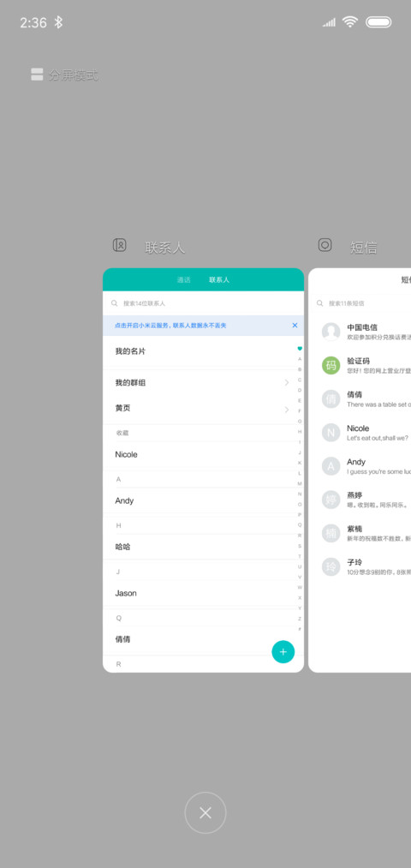Open 中国电信 message thread
Screen dimensions: 411x868
coord(360,332)
